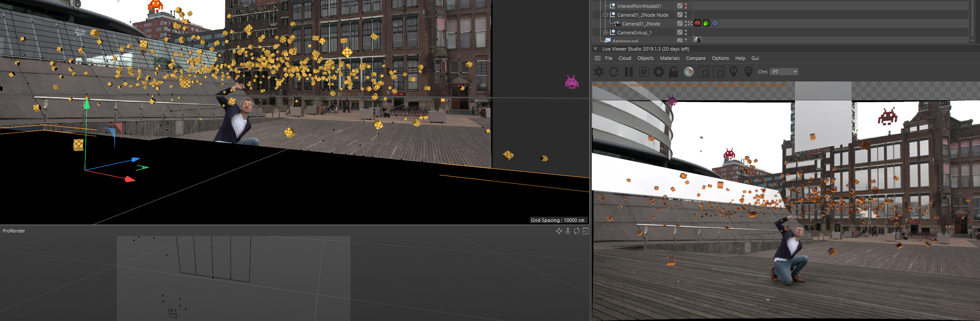The height and width of the screenshot is (321, 980).
Task: Toggle layer checkbox for interestPointNode01
Action: pyautogui.click(x=680, y=6)
